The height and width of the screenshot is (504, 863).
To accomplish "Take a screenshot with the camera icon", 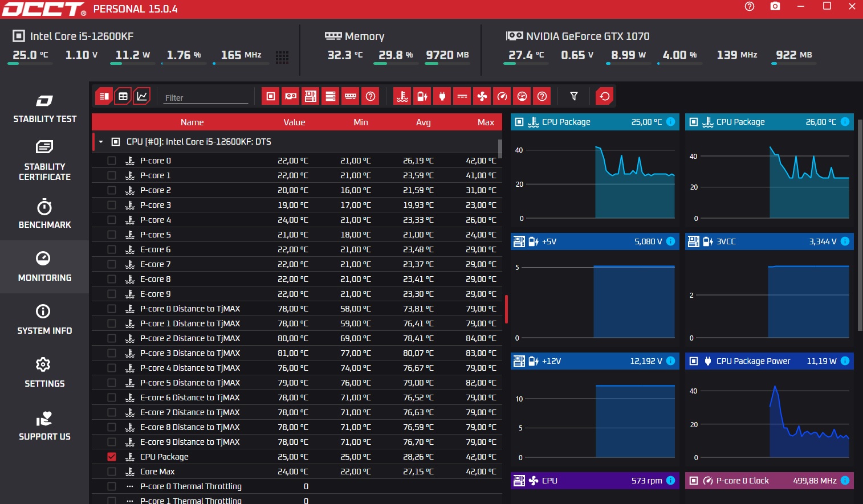I will click(x=775, y=6).
